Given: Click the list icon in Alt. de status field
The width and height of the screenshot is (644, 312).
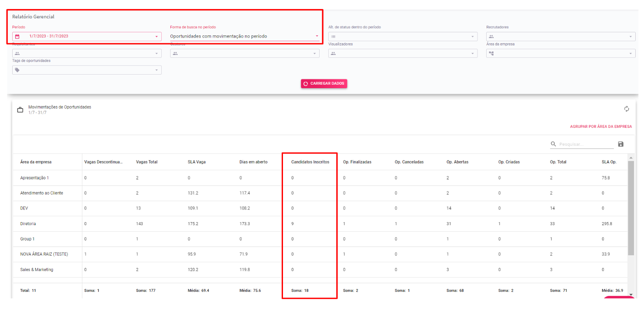Looking at the screenshot, I should [334, 37].
